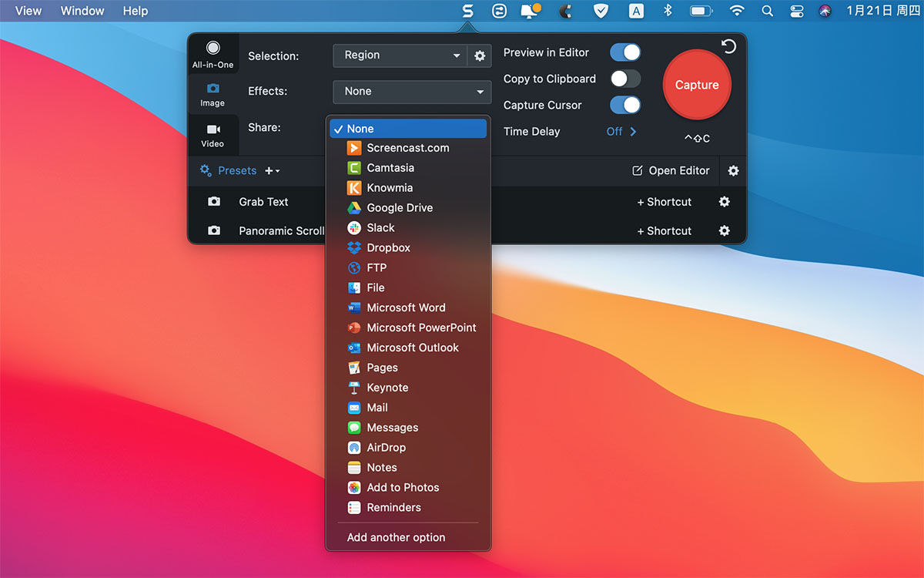924x578 pixels.
Task: Choose Microsoft Word share option
Action: coord(408,308)
